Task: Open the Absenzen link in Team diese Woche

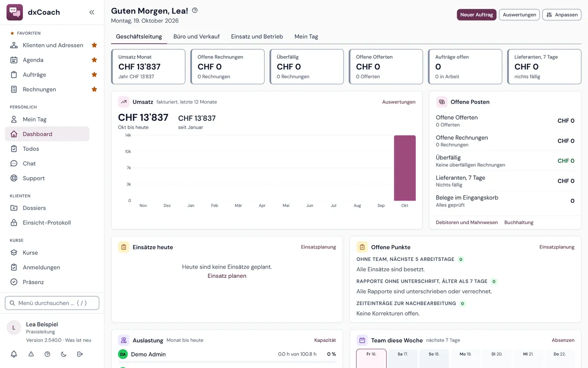Action: click(563, 340)
